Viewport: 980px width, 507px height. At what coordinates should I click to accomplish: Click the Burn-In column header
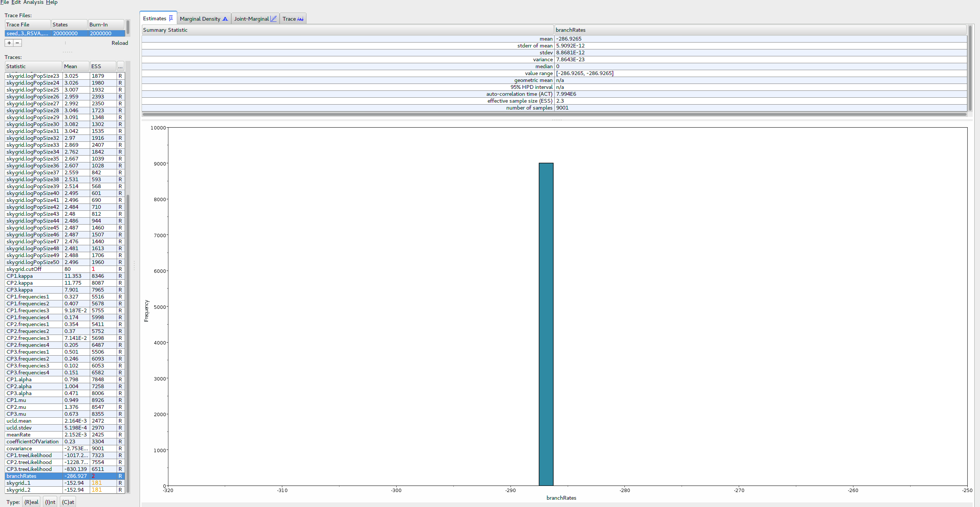[x=105, y=24]
